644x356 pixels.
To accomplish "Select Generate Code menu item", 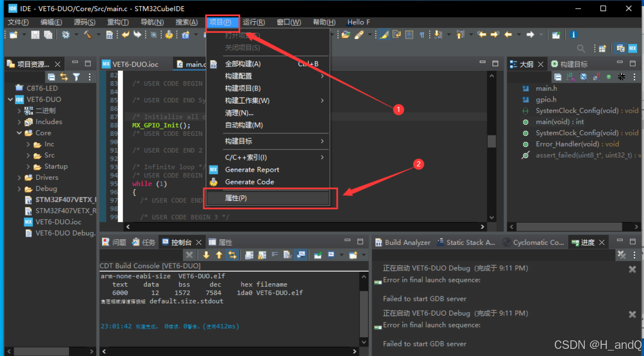I will [x=268, y=182].
